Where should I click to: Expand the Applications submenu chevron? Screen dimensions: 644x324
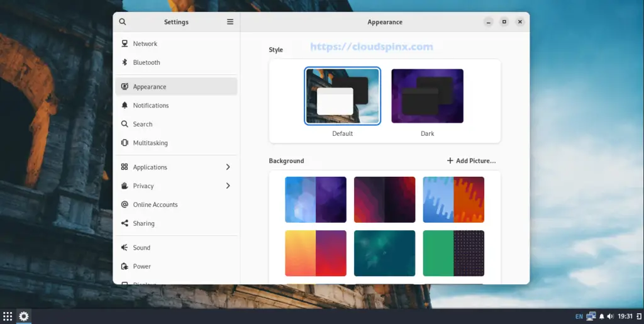click(x=228, y=167)
